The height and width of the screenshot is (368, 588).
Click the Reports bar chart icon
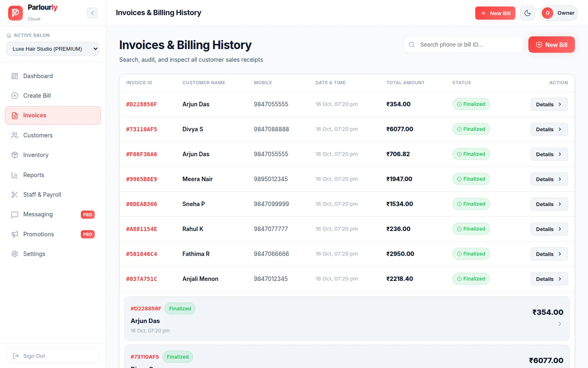tap(15, 175)
